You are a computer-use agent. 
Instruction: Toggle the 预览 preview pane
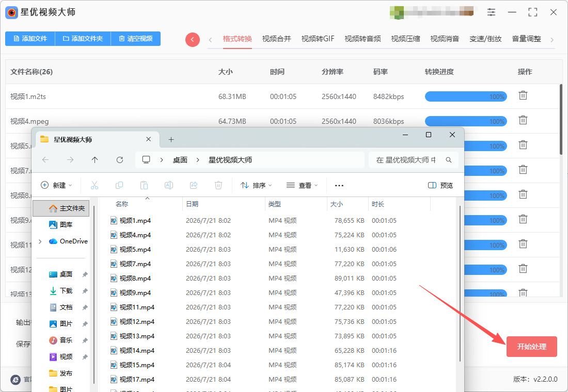[440, 185]
